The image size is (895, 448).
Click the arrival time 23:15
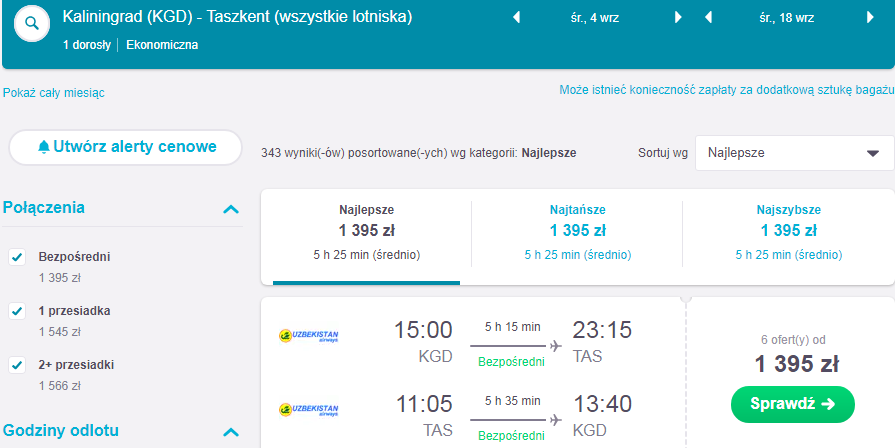602,330
